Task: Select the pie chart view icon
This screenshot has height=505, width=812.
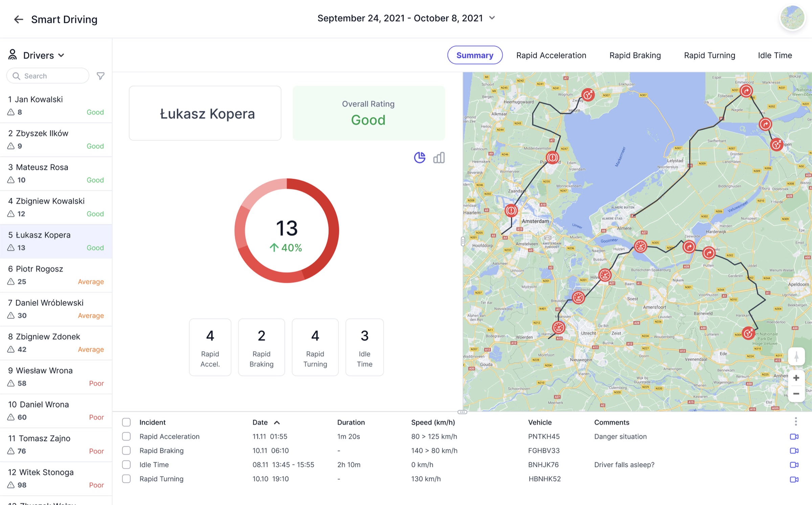Action: [x=420, y=157]
